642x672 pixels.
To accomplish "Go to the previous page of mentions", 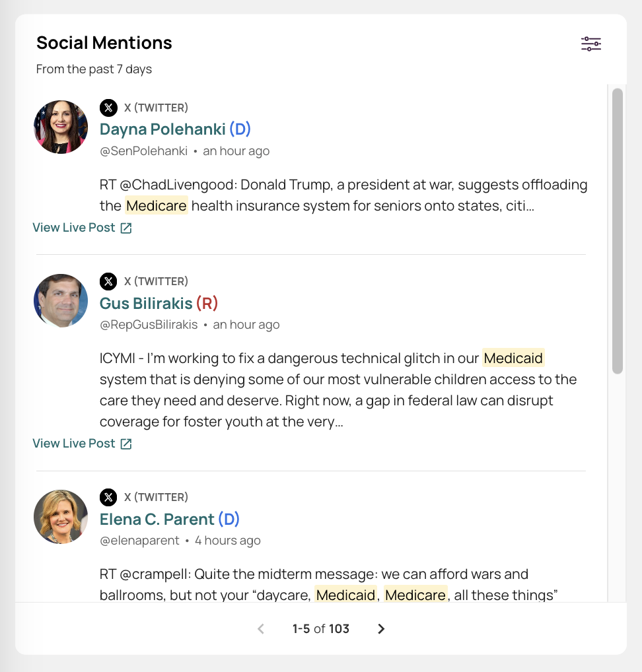I will [261, 628].
